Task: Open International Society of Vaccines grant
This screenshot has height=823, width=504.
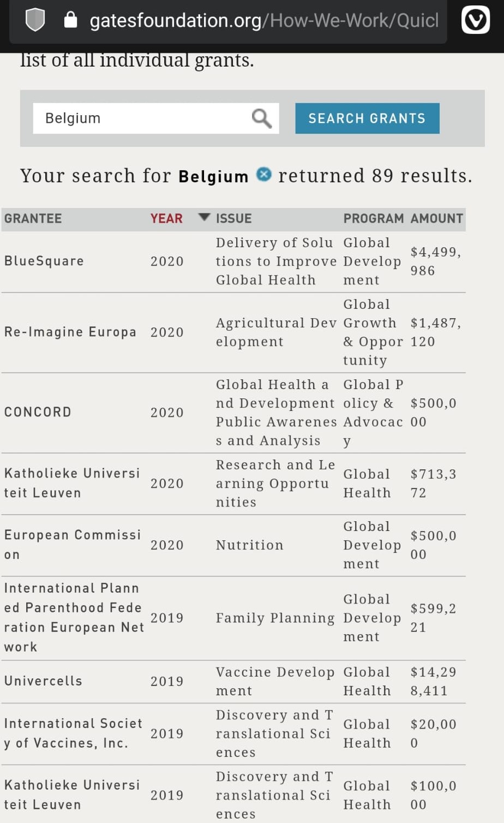Action: pyautogui.click(x=233, y=733)
